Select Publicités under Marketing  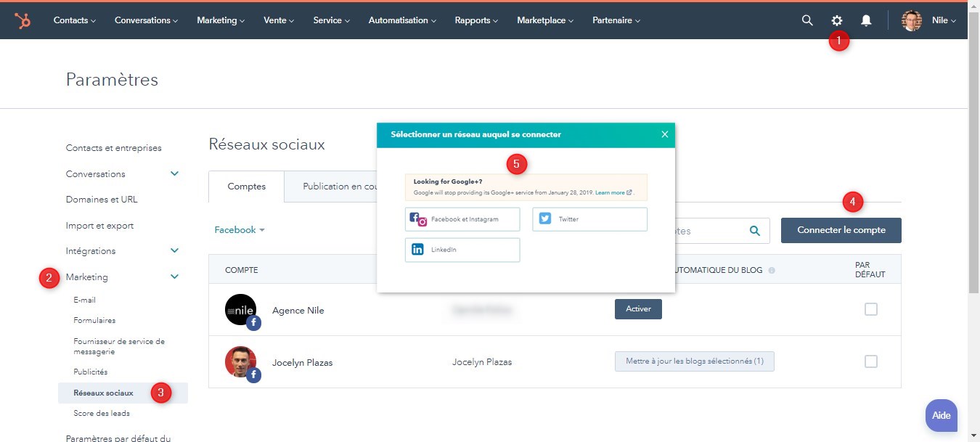91,372
